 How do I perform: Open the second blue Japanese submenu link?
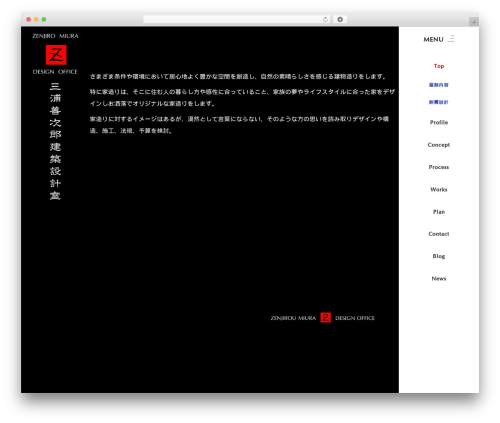[439, 102]
